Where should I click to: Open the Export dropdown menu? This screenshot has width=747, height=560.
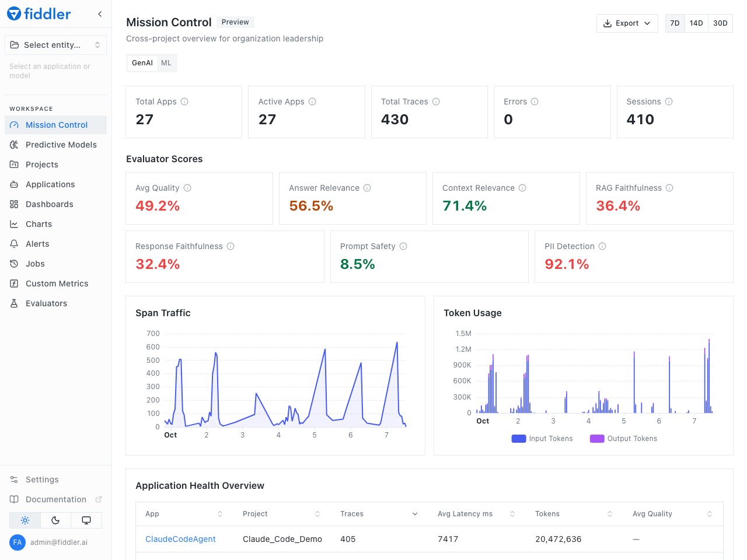point(627,23)
